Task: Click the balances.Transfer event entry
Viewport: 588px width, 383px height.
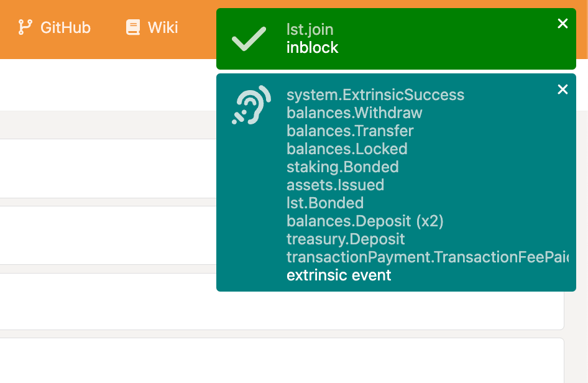Action: [x=349, y=131]
